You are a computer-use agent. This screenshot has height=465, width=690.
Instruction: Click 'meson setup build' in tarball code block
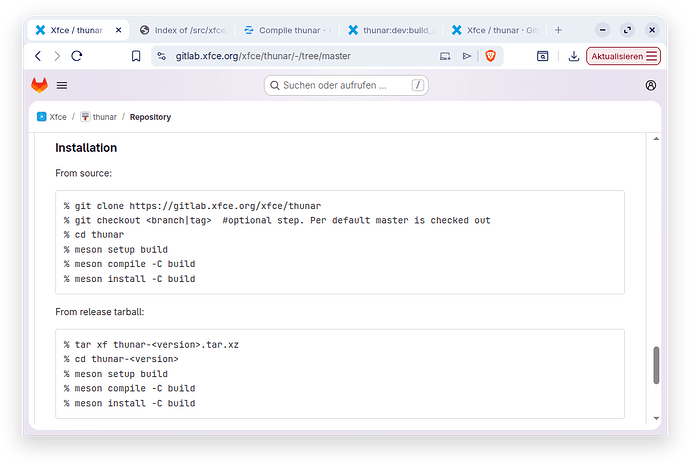coord(116,374)
